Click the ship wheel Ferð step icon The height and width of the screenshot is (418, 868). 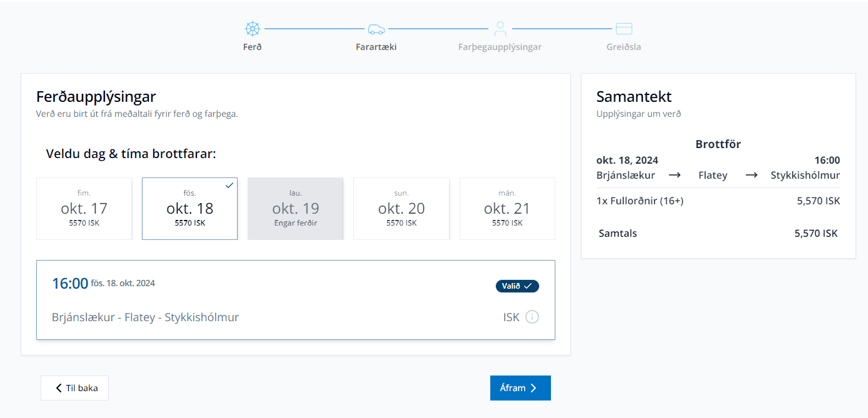coord(252,29)
